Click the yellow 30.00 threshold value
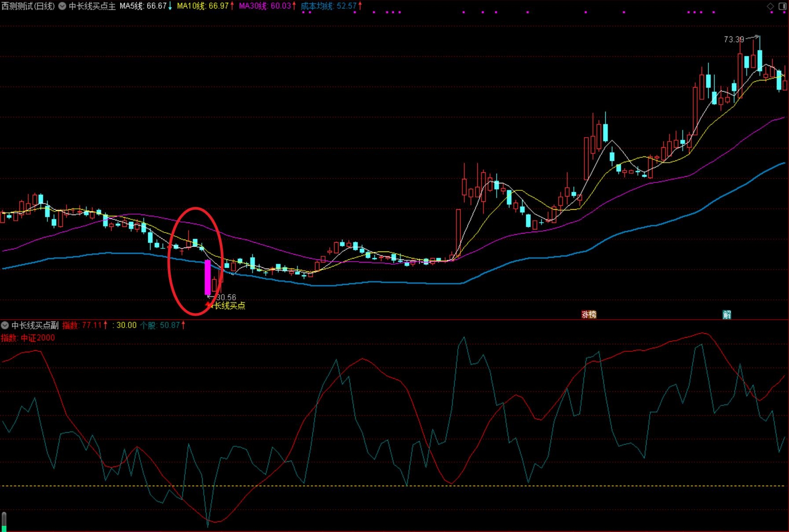The height and width of the screenshot is (532, 789). (126, 325)
